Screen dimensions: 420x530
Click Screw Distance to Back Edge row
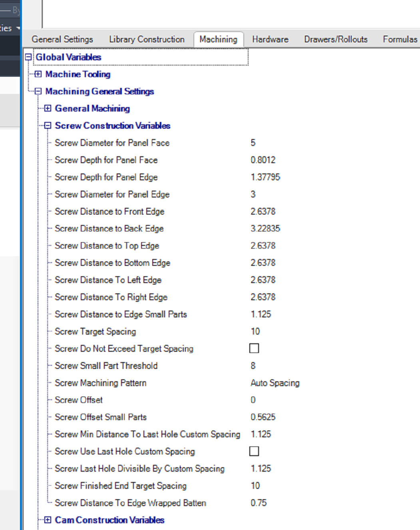[109, 229]
